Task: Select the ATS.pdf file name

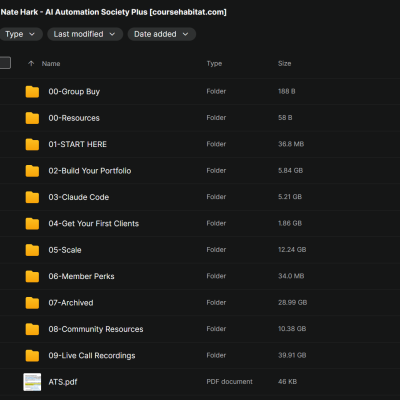Action: [63, 382]
